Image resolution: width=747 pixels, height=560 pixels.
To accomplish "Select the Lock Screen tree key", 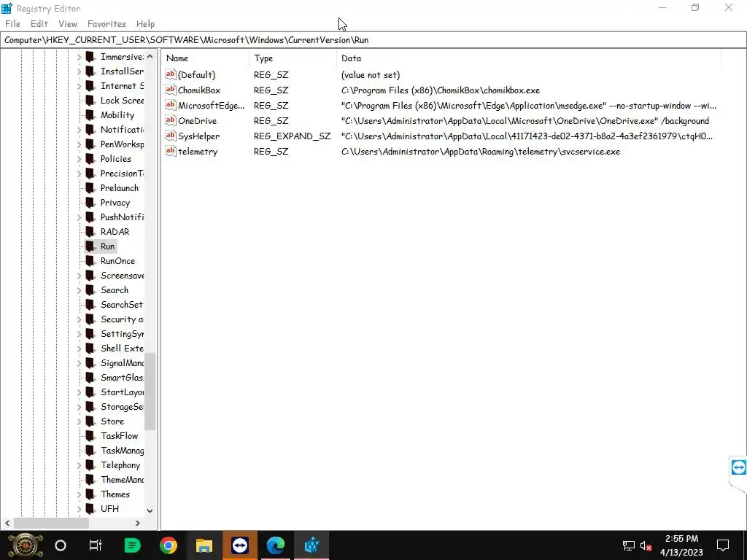I will pos(122,101).
